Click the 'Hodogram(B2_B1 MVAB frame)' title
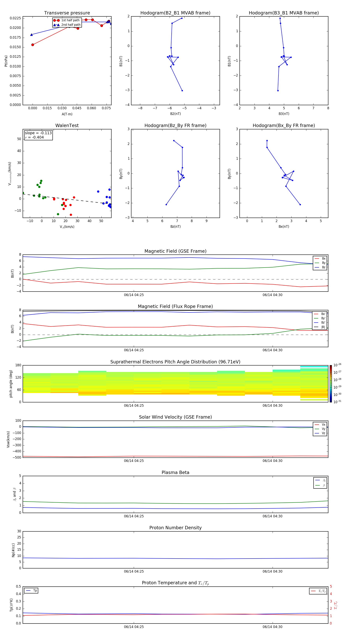This screenshot has width=351, height=644. (175, 13)
